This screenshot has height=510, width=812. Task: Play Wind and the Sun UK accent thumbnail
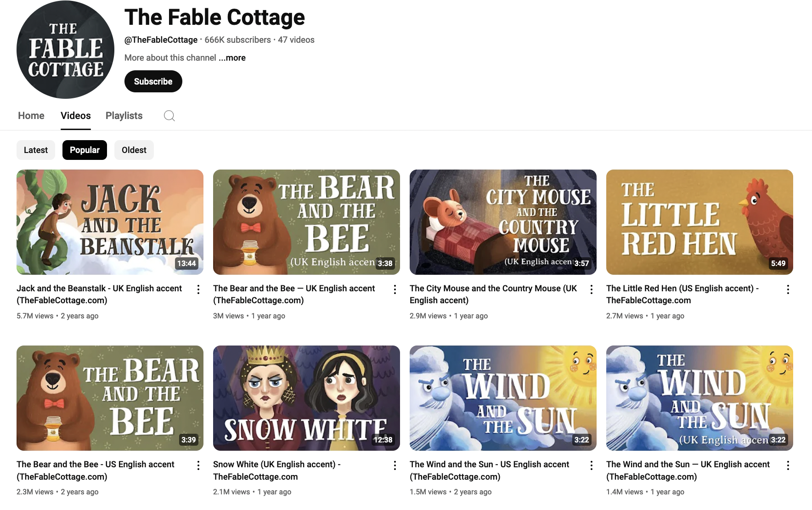pyautogui.click(x=699, y=398)
